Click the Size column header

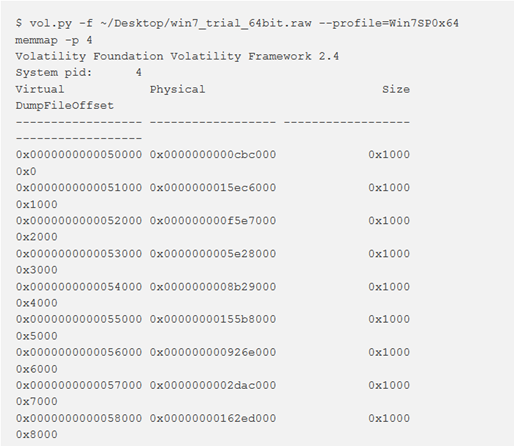click(x=396, y=89)
